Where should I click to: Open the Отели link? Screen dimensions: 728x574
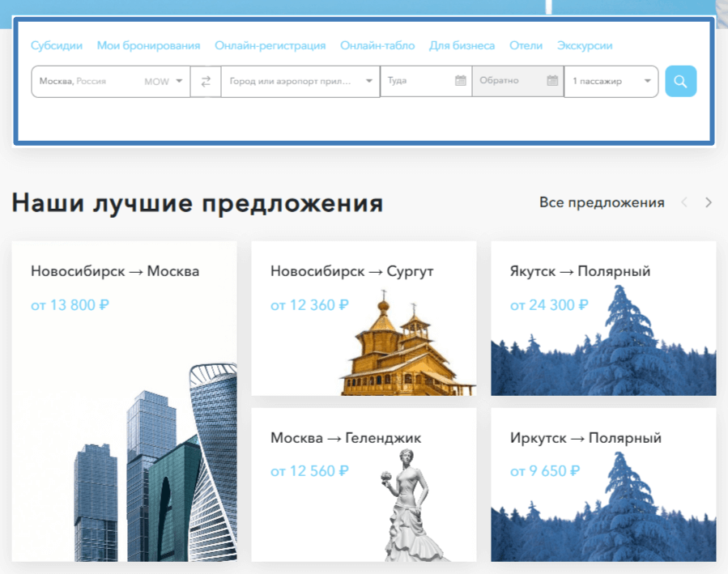pos(526,46)
